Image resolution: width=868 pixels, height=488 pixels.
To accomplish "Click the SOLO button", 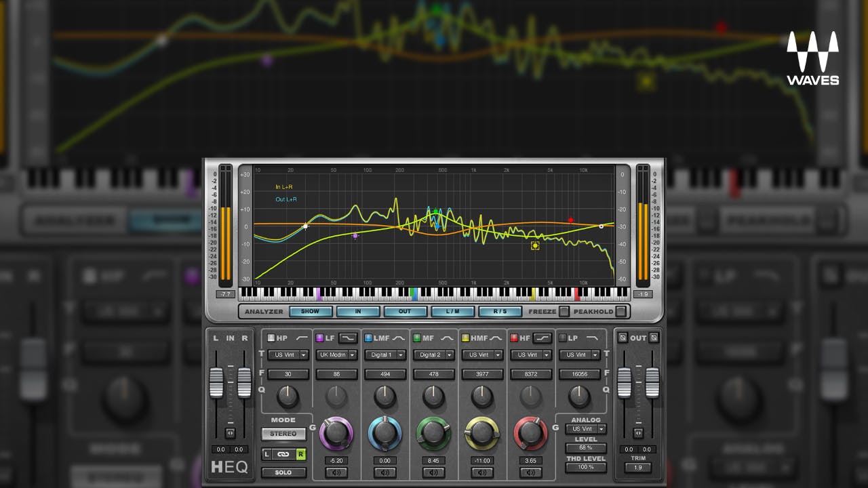I will 283,472.
